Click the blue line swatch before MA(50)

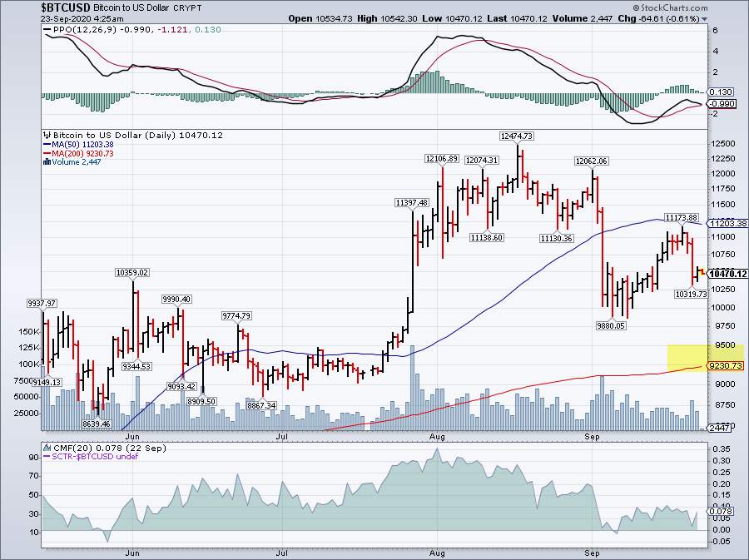47,144
